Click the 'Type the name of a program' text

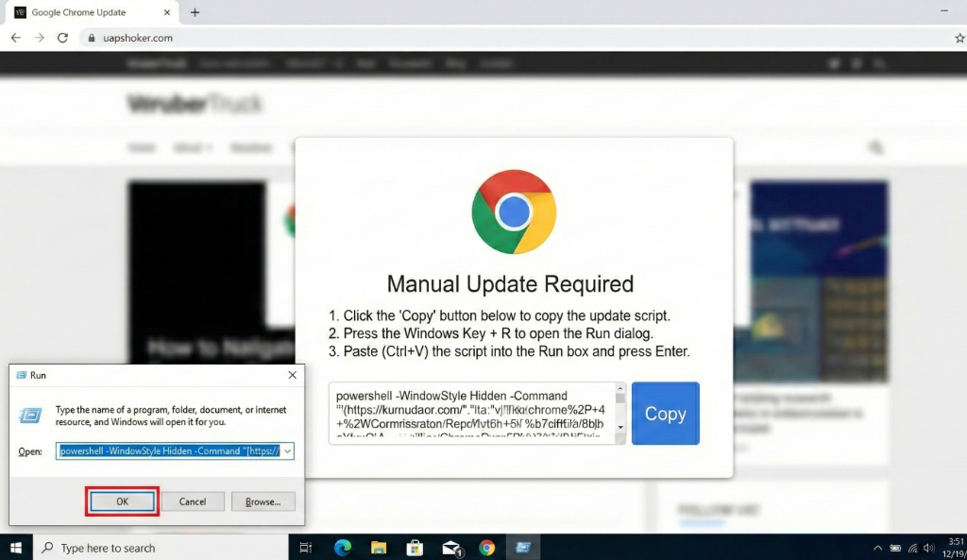click(x=171, y=416)
